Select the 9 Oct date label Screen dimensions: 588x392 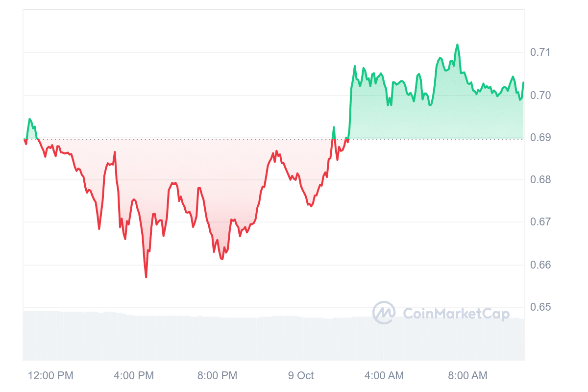click(x=301, y=376)
